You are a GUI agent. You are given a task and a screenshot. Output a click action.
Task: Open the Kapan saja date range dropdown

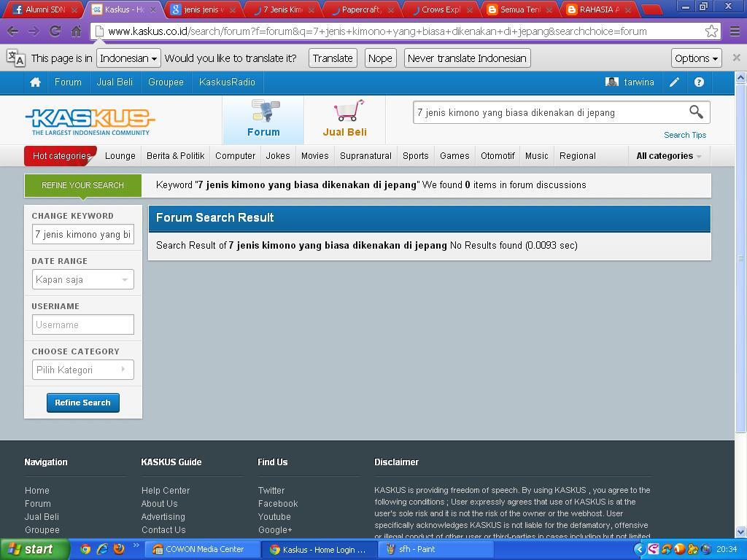pos(83,279)
